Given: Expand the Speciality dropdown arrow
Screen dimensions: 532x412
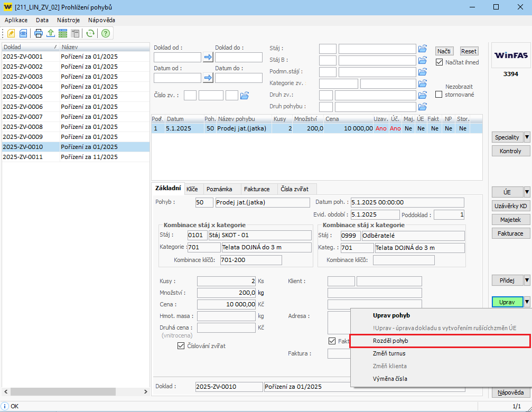Looking at the screenshot, I should click(x=527, y=137).
